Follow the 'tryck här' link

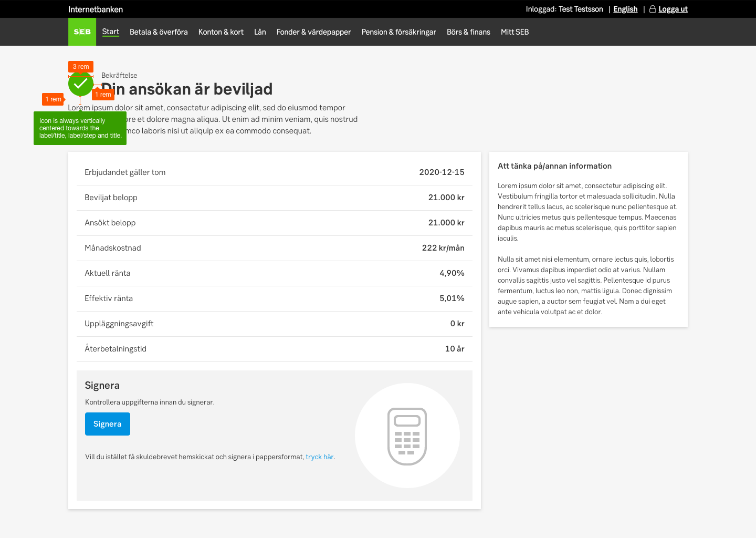319,457
